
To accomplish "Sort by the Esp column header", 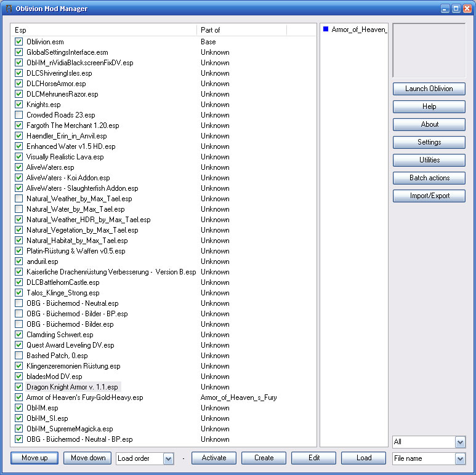I will click(x=104, y=30).
